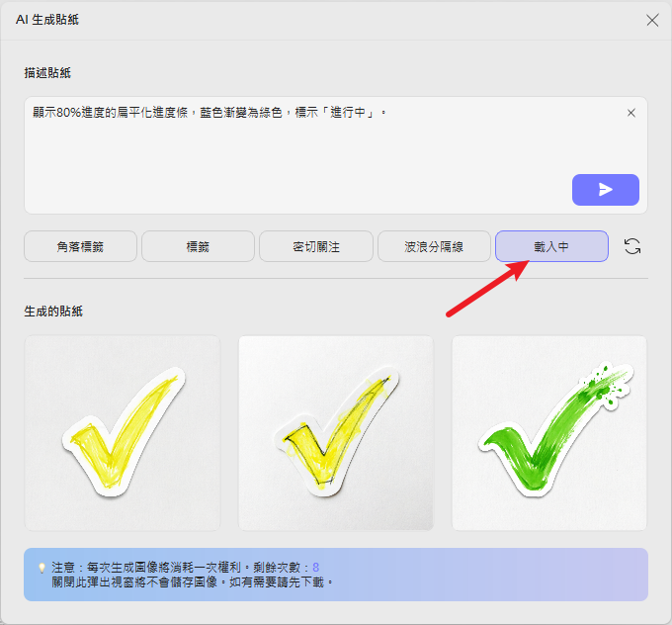Pick the 密切關注 suggestion

tap(316, 246)
